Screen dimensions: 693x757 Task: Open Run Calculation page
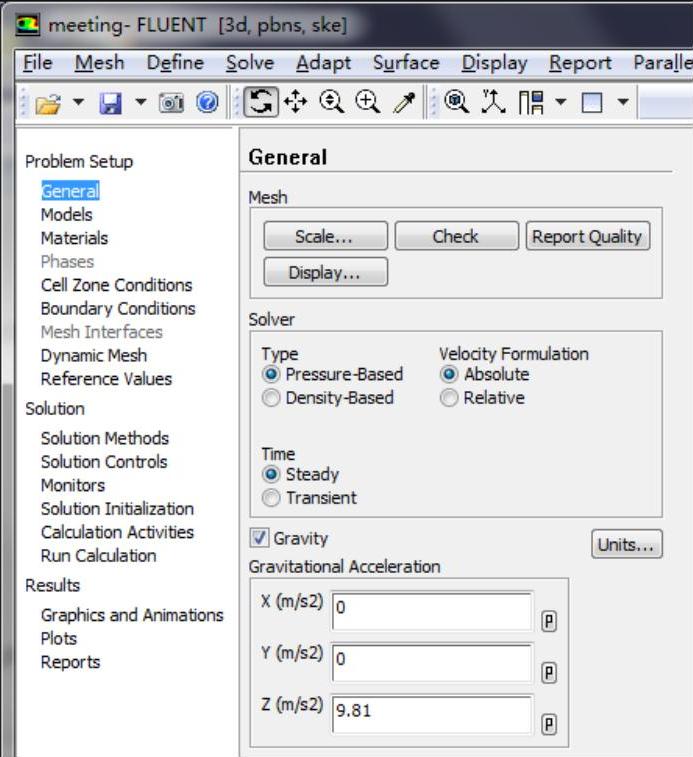99,556
